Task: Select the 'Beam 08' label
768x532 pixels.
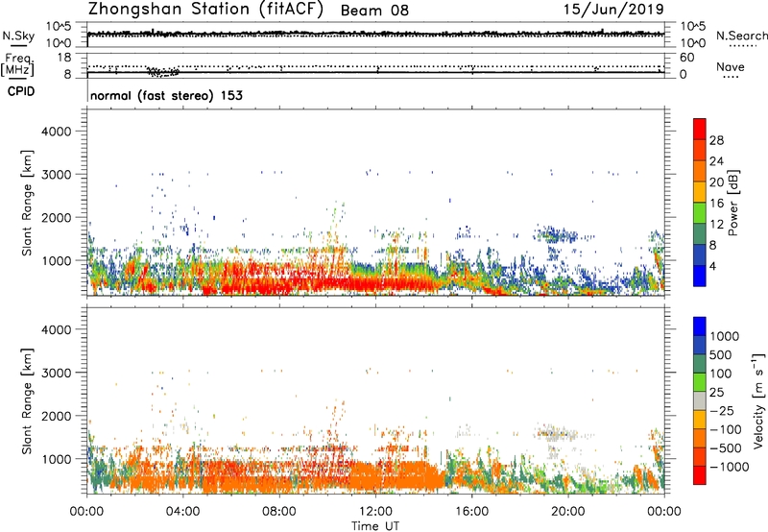Action: 374,11
